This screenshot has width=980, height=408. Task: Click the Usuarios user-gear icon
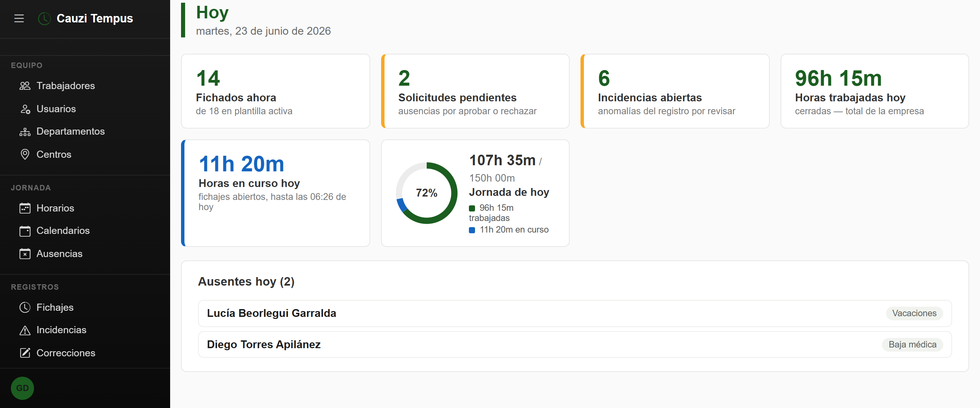pos(25,109)
